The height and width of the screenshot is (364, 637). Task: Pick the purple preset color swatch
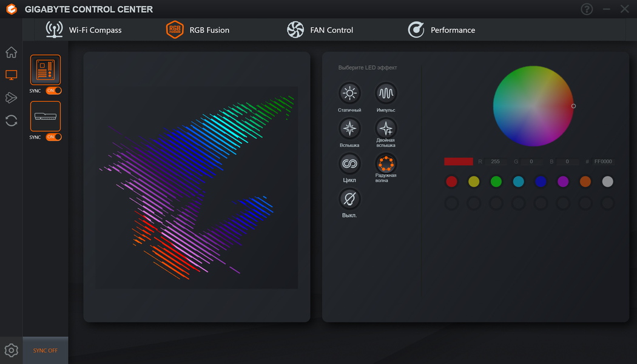(x=563, y=181)
